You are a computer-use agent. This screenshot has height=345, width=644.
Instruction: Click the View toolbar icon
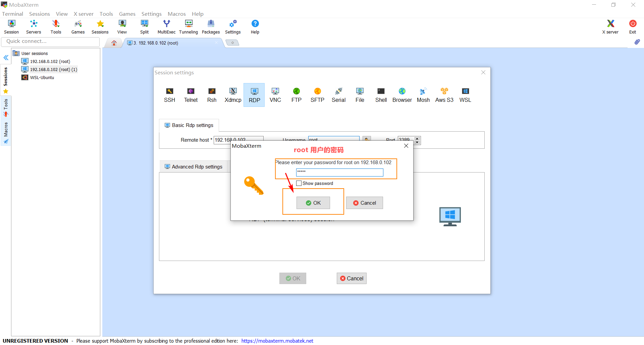click(122, 27)
